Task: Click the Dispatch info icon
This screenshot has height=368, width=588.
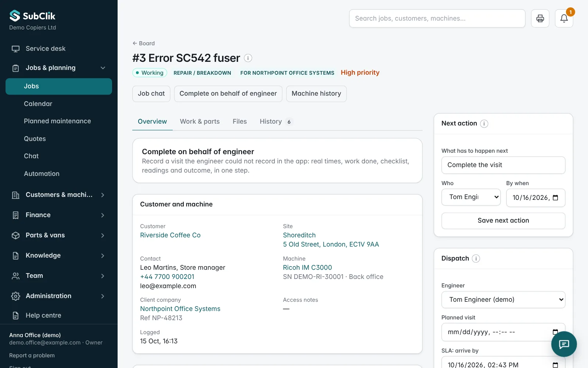Action: [476, 259]
